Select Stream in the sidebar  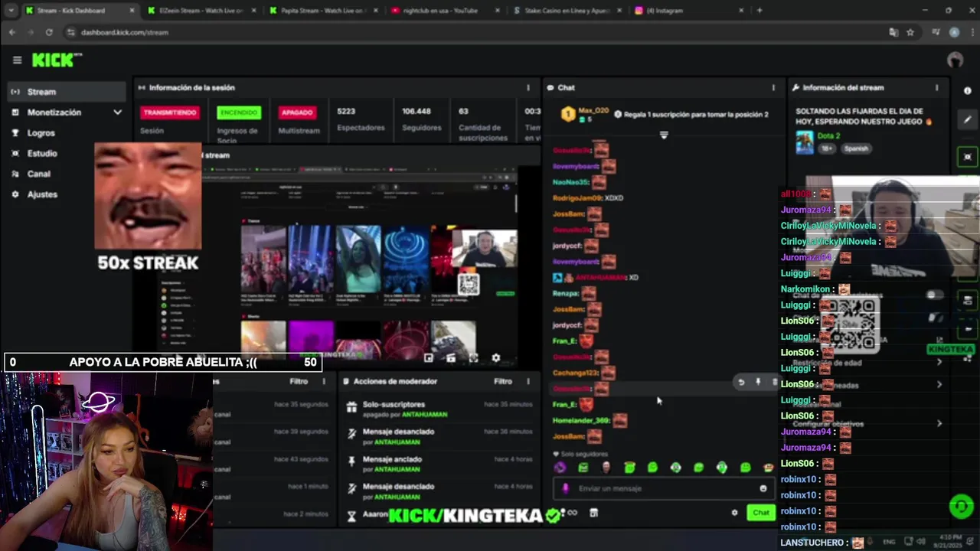(66, 92)
